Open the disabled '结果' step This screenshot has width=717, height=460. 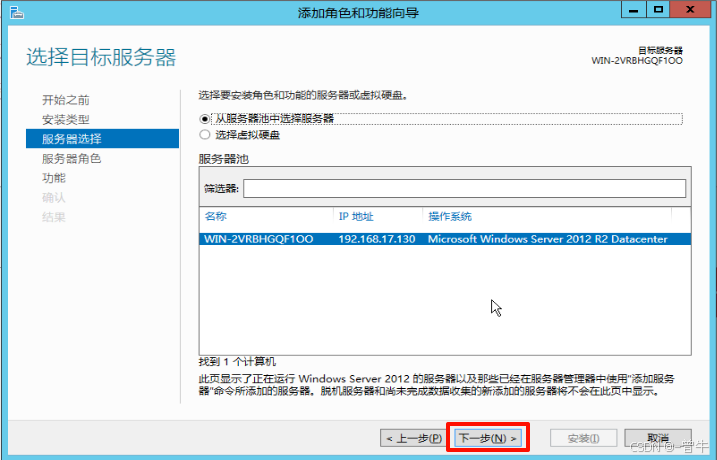[54, 217]
